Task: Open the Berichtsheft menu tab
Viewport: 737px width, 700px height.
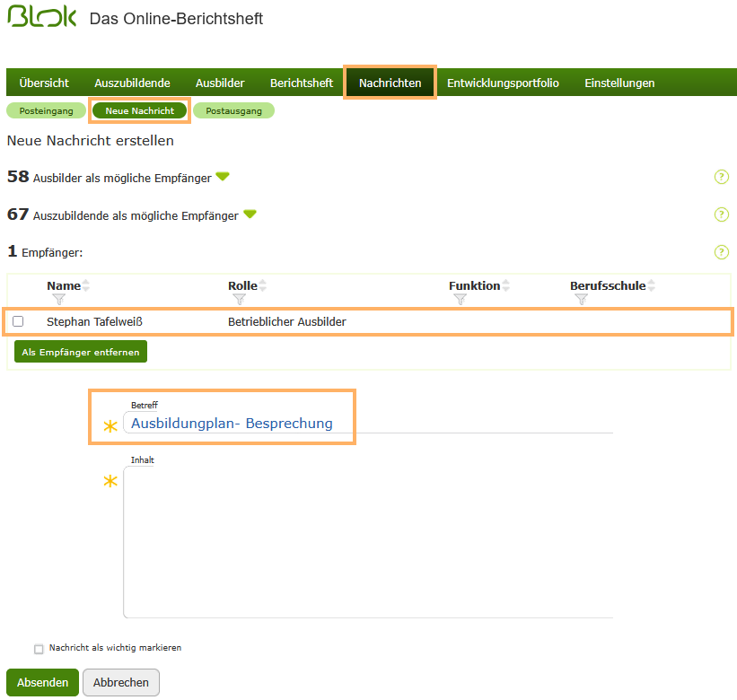Action: pyautogui.click(x=302, y=83)
